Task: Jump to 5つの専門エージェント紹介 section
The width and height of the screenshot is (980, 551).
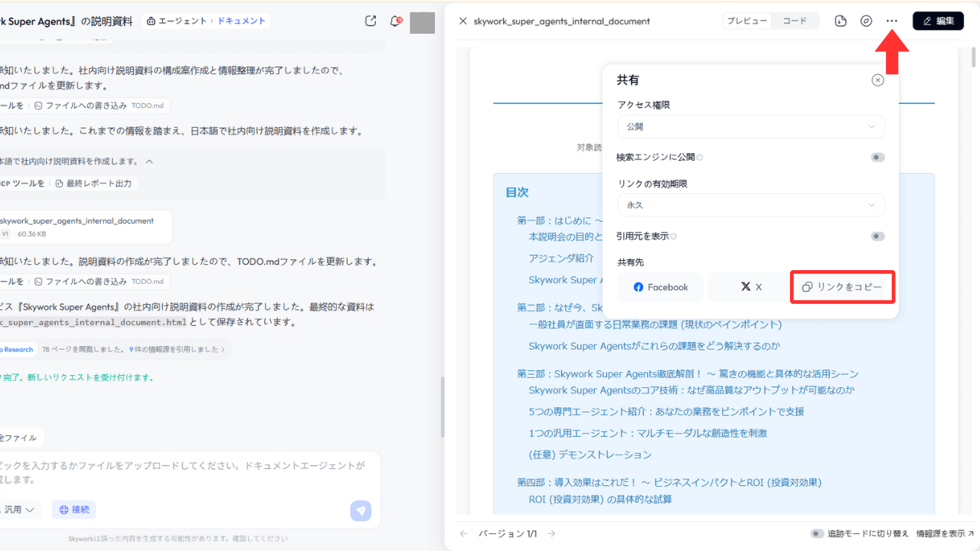Action: pyautogui.click(x=666, y=412)
